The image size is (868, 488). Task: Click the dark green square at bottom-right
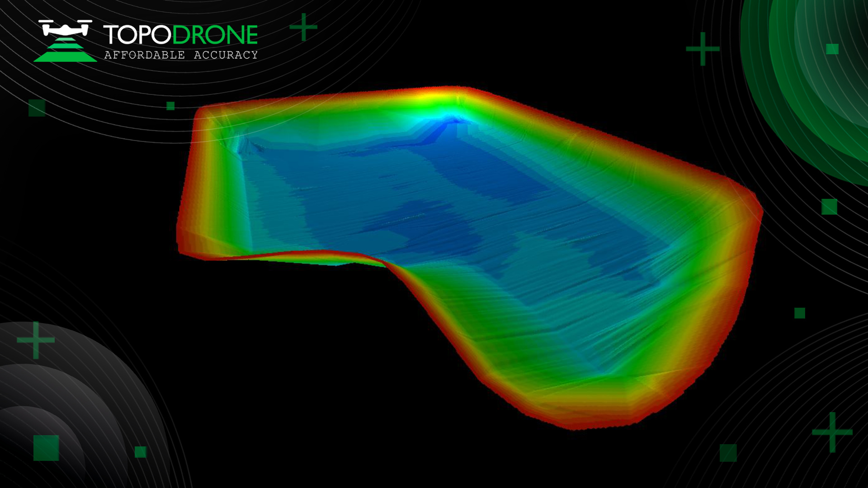pyautogui.click(x=728, y=453)
